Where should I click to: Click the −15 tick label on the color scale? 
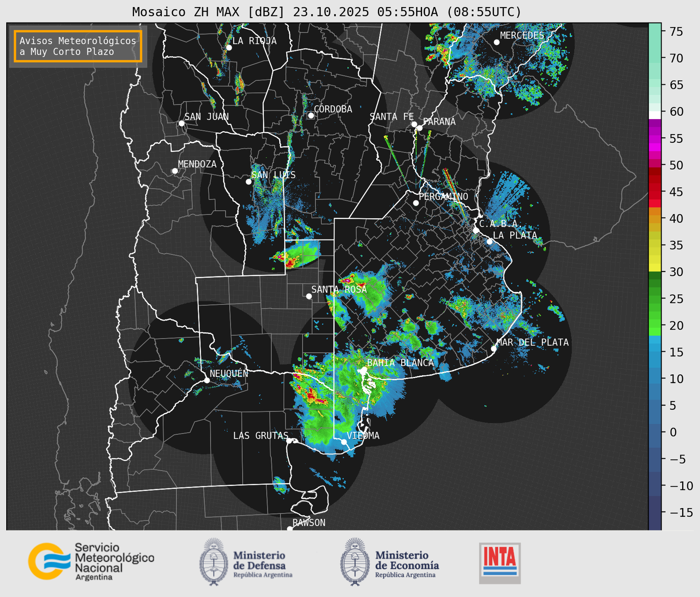680,513
